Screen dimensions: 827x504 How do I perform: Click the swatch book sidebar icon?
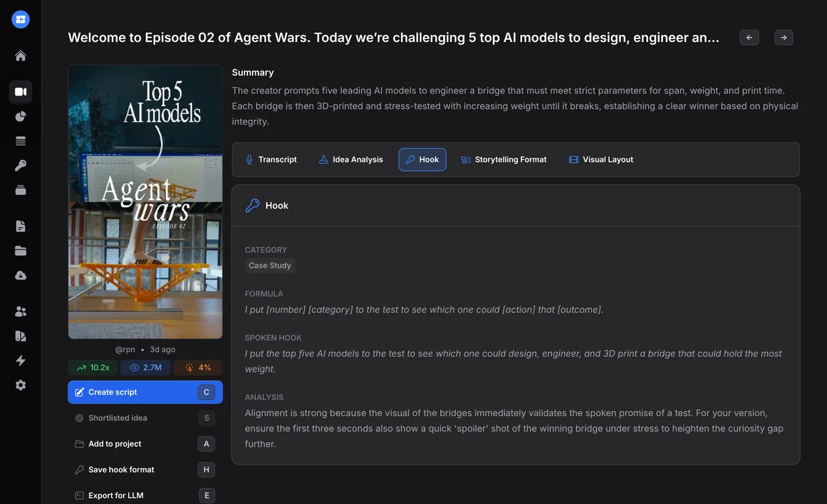coord(21,336)
